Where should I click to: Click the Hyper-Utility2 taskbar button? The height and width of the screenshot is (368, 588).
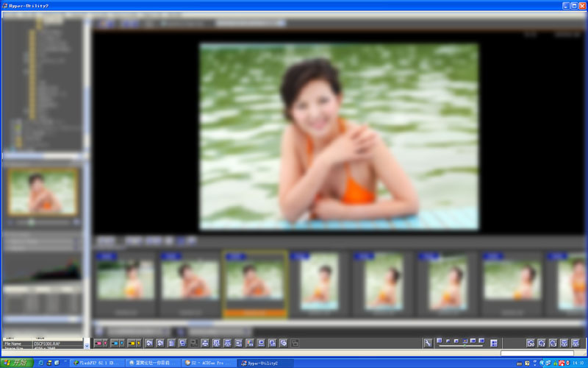[265, 363]
